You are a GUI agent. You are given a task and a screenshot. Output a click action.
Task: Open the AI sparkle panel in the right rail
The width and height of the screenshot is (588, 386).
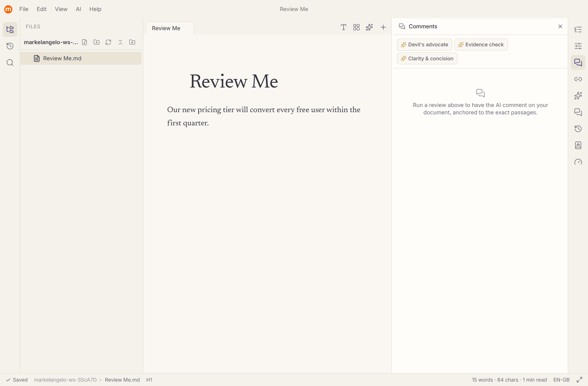tap(578, 96)
